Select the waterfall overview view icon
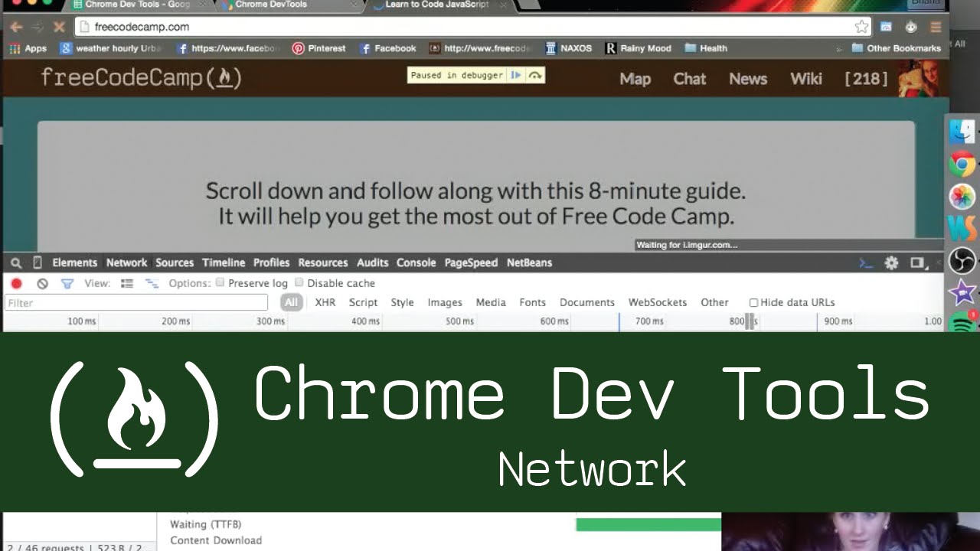980x551 pixels. pos(152,283)
